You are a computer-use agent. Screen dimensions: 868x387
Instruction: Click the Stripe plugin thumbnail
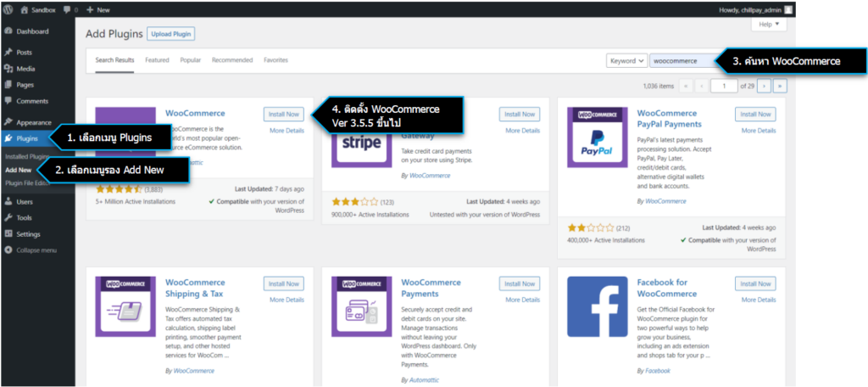click(x=362, y=143)
